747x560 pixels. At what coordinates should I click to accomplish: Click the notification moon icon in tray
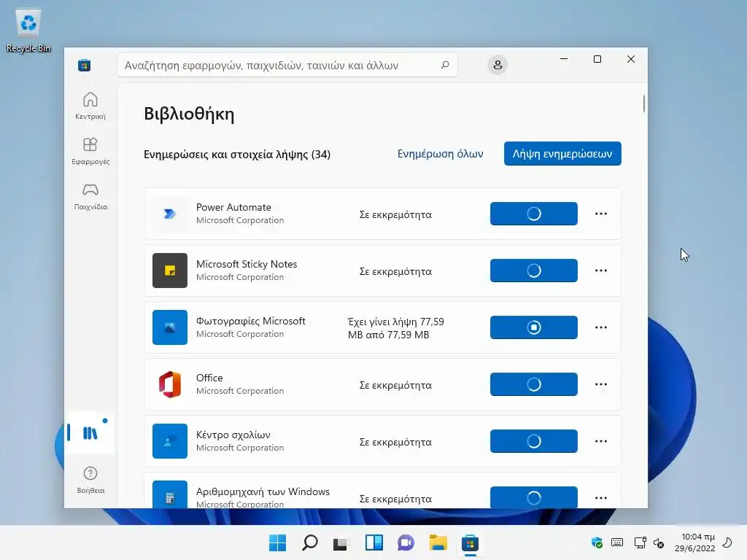[727, 542]
